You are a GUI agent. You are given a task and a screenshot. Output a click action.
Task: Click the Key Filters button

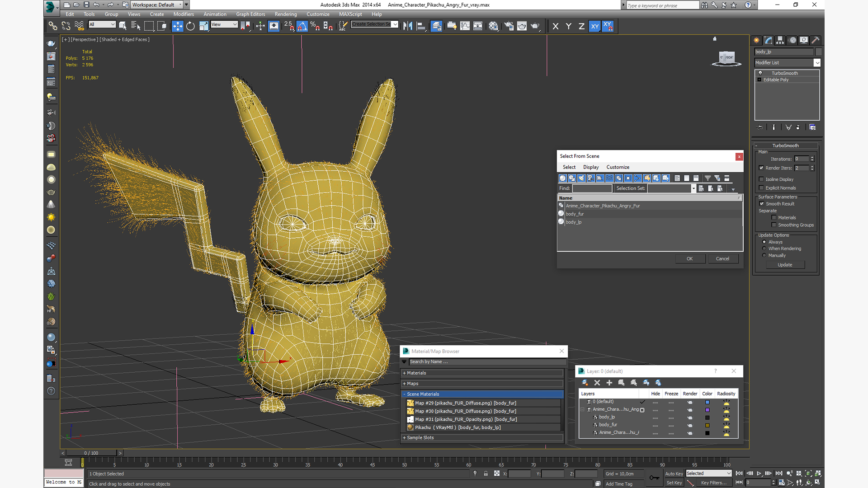point(714,483)
